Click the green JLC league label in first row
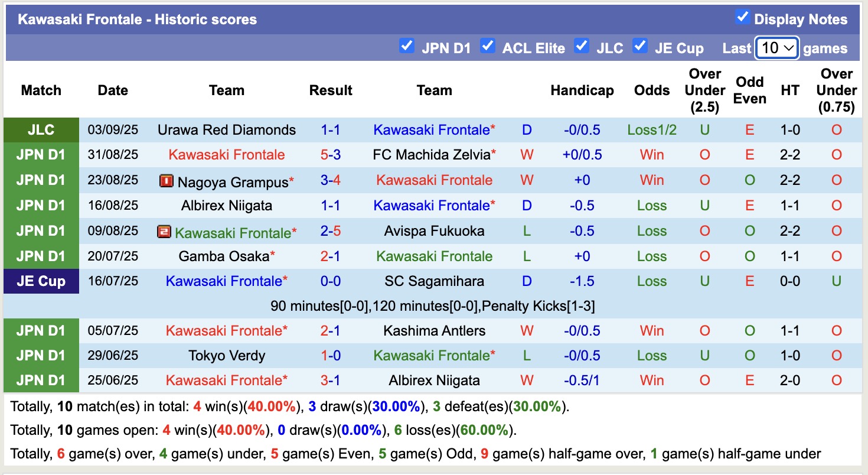The image size is (868, 475). click(x=41, y=130)
